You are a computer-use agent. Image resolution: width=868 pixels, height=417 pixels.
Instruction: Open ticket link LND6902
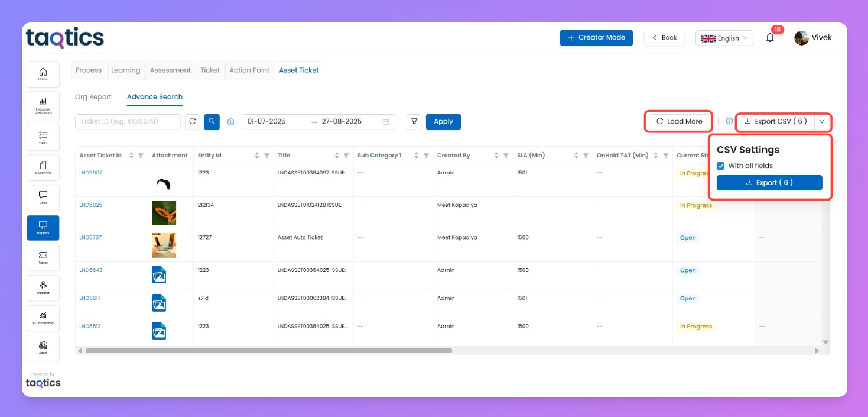[91, 173]
